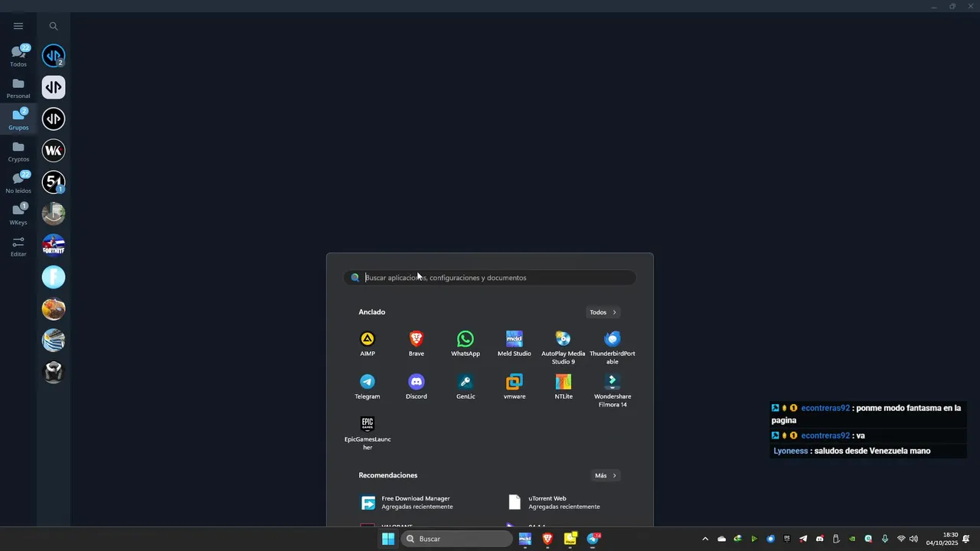Viewport: 980px width, 551px height.
Task: Click the Discord tray icon
Action: click(x=820, y=539)
